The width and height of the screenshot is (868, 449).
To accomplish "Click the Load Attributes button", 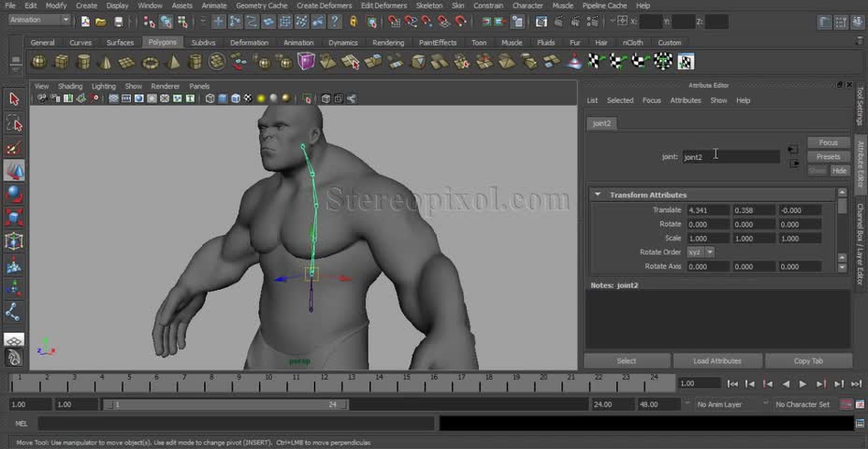I will (717, 360).
